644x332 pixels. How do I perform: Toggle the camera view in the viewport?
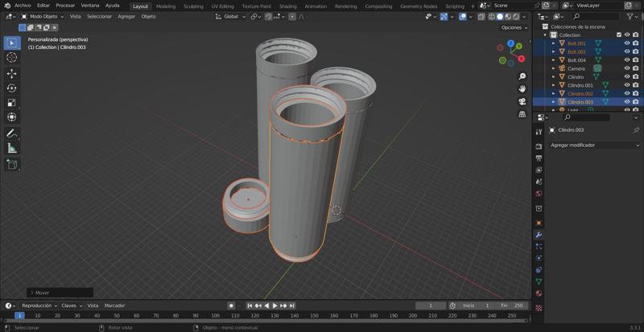tap(522, 101)
